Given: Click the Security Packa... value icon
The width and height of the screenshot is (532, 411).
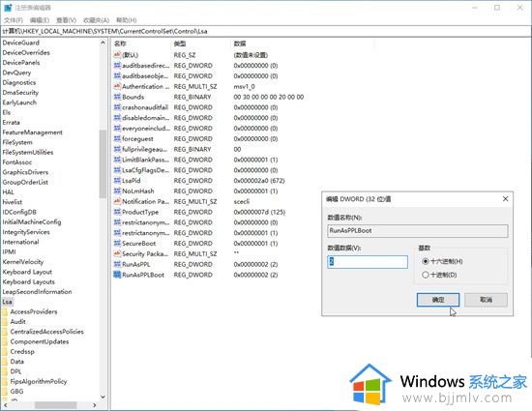Looking at the screenshot, I should tap(117, 253).
